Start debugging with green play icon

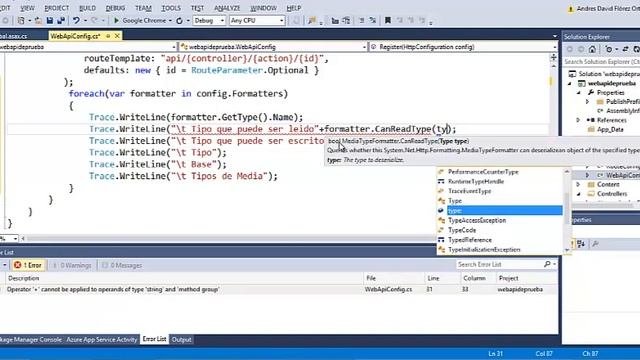point(116,20)
